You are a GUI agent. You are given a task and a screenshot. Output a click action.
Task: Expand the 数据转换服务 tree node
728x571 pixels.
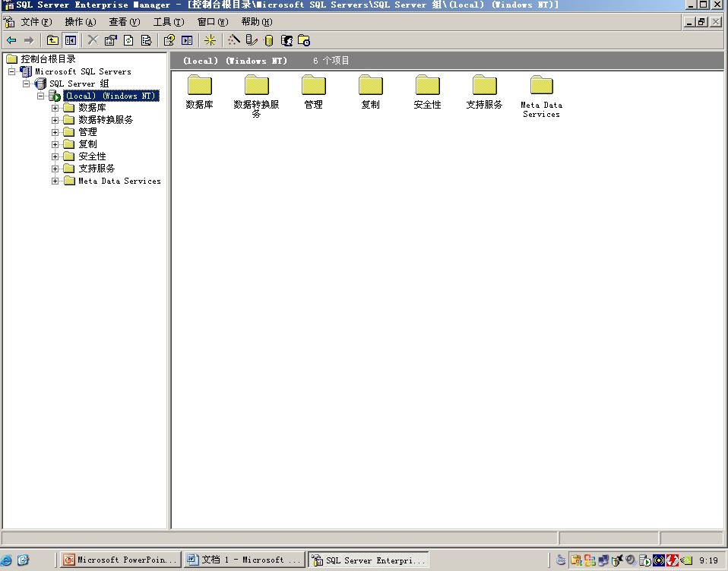coord(55,120)
